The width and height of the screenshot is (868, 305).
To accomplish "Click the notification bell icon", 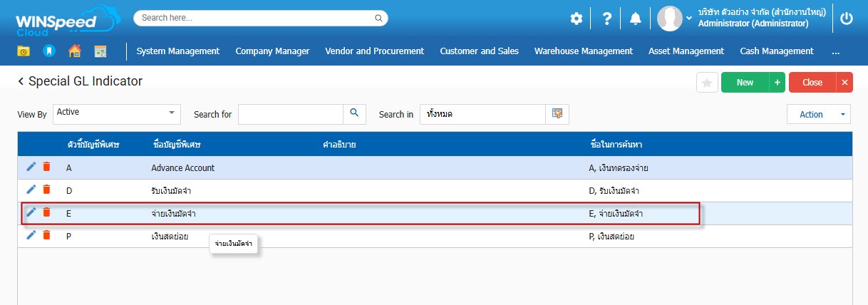I will (x=635, y=19).
